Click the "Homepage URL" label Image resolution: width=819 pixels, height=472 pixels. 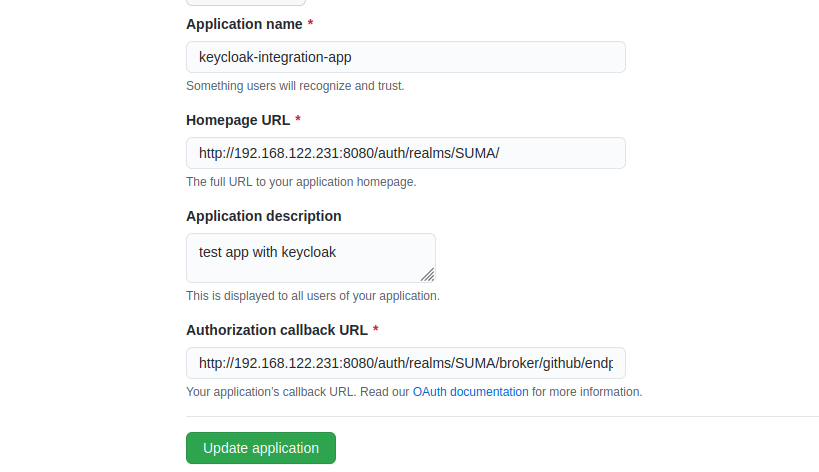coord(238,120)
